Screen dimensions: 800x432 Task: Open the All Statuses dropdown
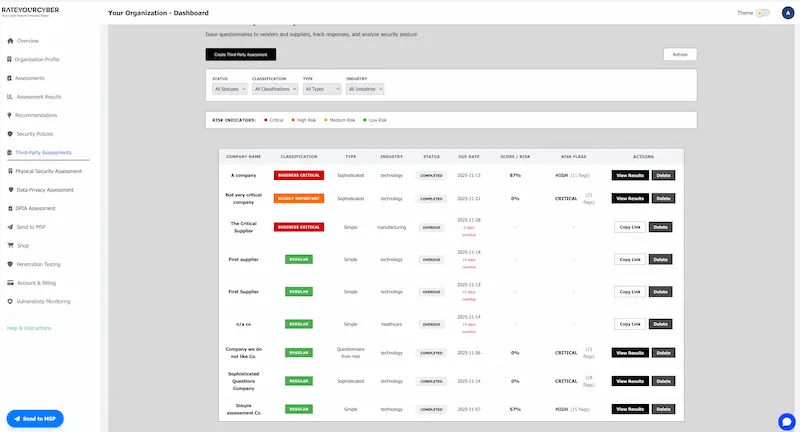[230, 89]
